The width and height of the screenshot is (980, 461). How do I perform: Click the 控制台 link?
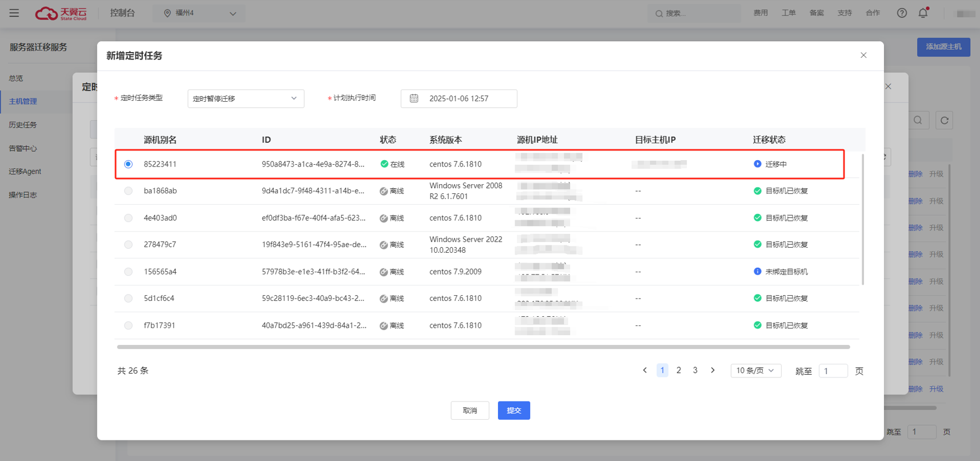tap(122, 13)
